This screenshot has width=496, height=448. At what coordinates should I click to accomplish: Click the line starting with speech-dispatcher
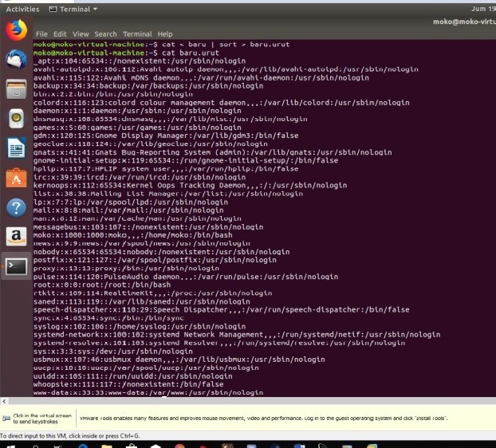222,310
